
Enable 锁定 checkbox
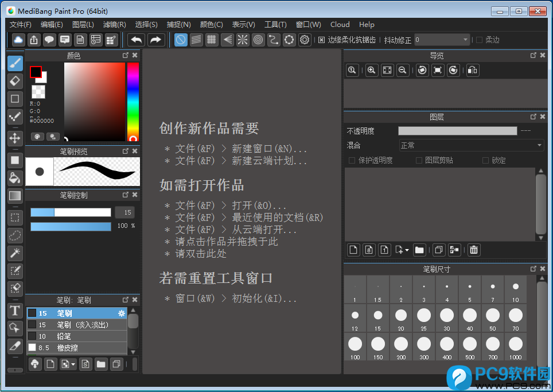pos(486,161)
